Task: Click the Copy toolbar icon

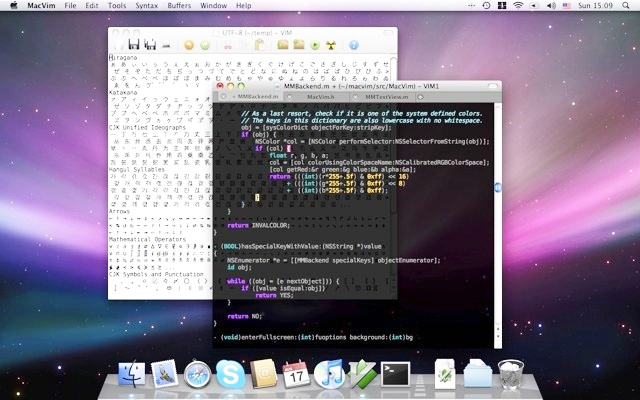Action: 244,45
